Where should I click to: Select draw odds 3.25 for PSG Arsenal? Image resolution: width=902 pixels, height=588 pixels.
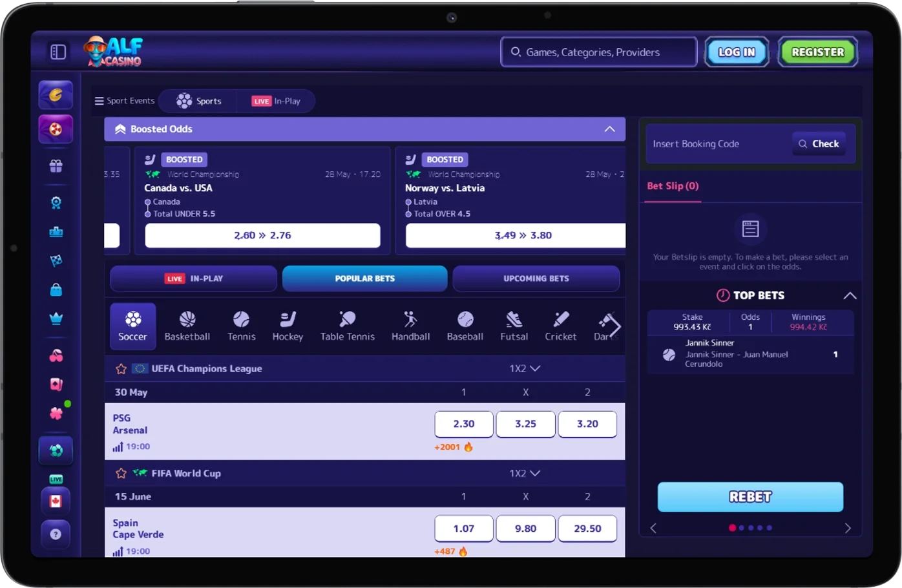525,424
